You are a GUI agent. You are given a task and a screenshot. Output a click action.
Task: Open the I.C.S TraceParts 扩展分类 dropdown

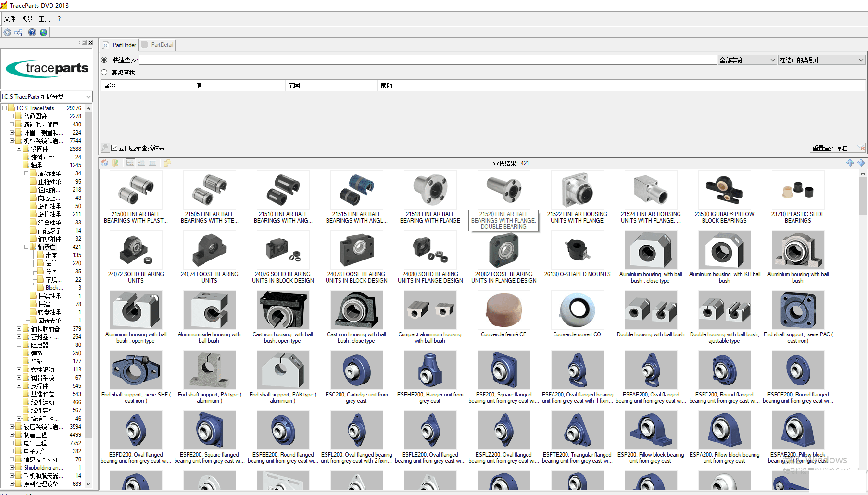tap(47, 97)
